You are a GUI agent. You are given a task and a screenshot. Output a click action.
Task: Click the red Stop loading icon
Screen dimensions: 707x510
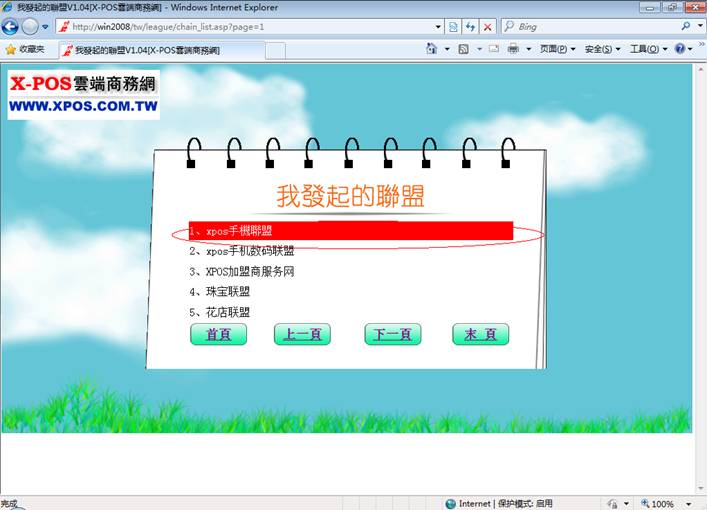point(487,27)
